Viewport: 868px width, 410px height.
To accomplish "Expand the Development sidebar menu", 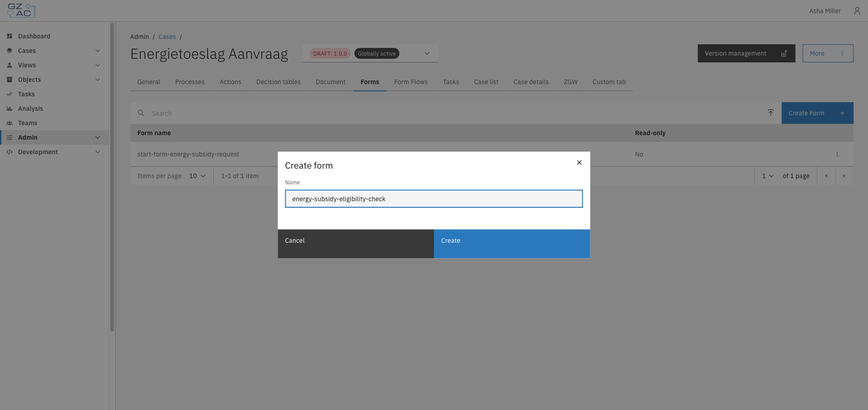I will [98, 152].
